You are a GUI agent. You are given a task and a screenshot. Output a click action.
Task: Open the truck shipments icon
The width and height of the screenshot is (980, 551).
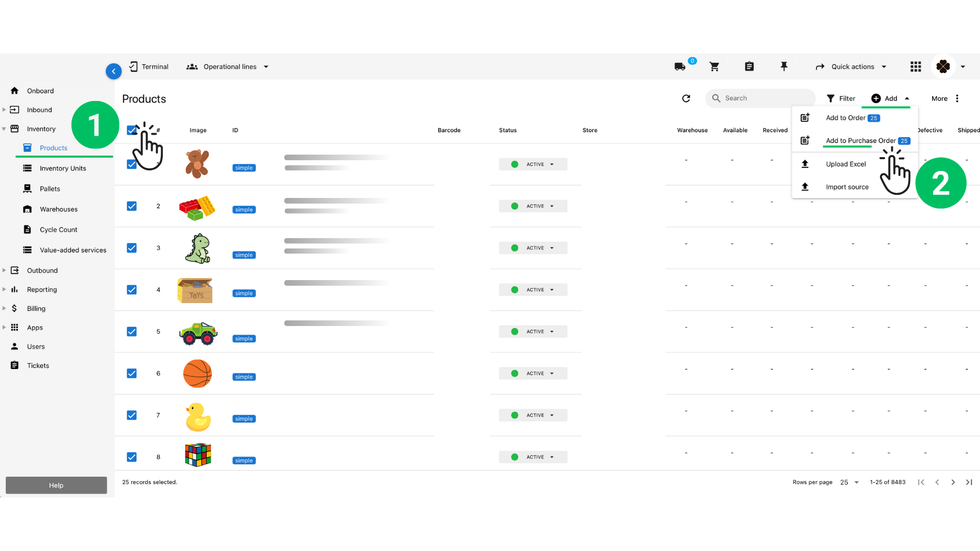click(680, 67)
